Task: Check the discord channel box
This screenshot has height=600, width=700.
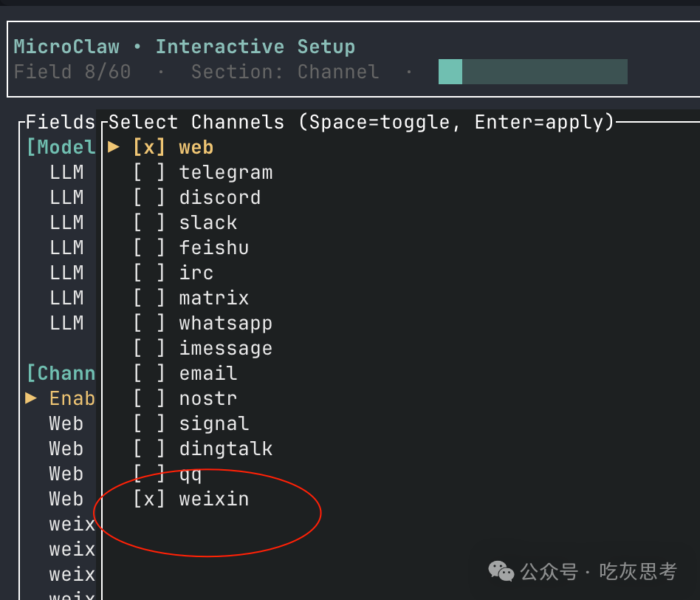Action: 149,197
